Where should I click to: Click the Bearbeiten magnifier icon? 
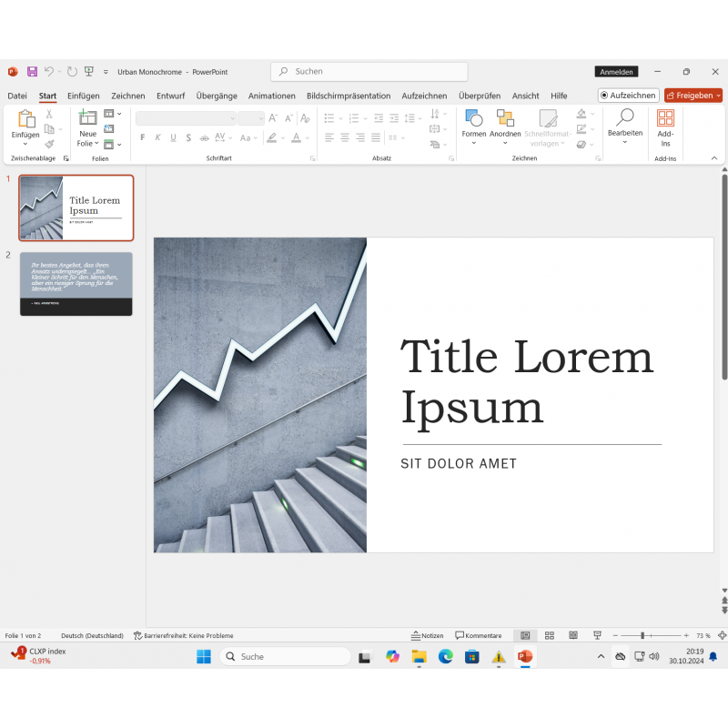click(625, 117)
